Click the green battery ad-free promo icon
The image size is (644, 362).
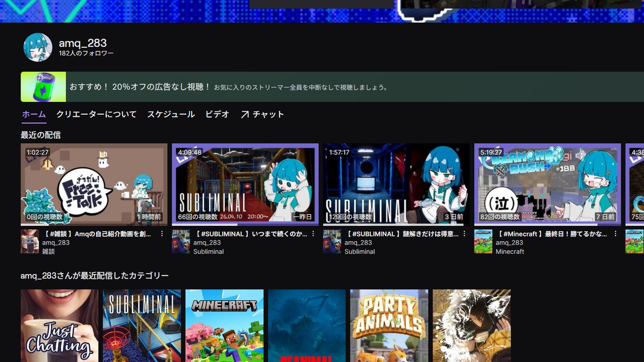click(x=43, y=87)
